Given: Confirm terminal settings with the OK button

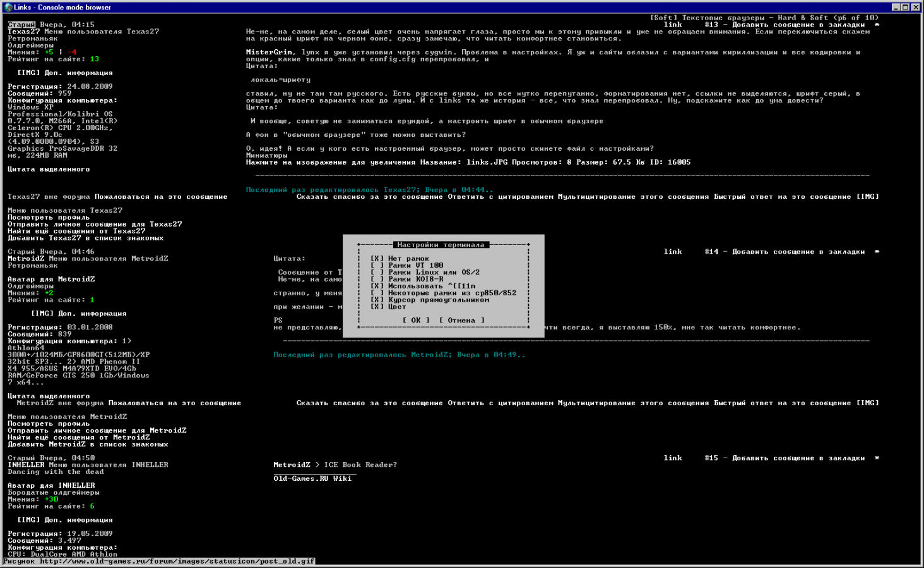Looking at the screenshot, I should pos(416,321).
